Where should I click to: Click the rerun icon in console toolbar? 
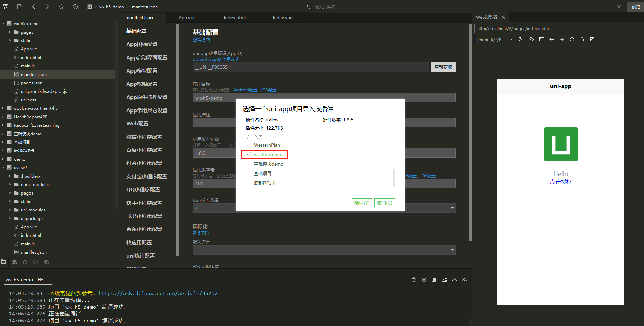(x=424, y=280)
